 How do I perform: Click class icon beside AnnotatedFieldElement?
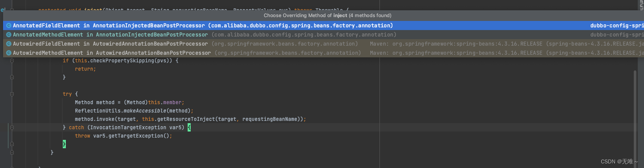(x=8, y=25)
